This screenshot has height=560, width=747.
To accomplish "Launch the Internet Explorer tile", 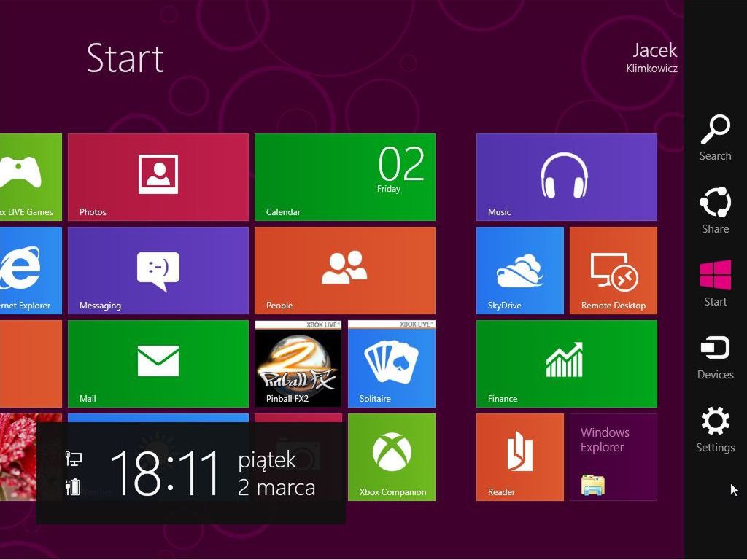I will [31, 271].
